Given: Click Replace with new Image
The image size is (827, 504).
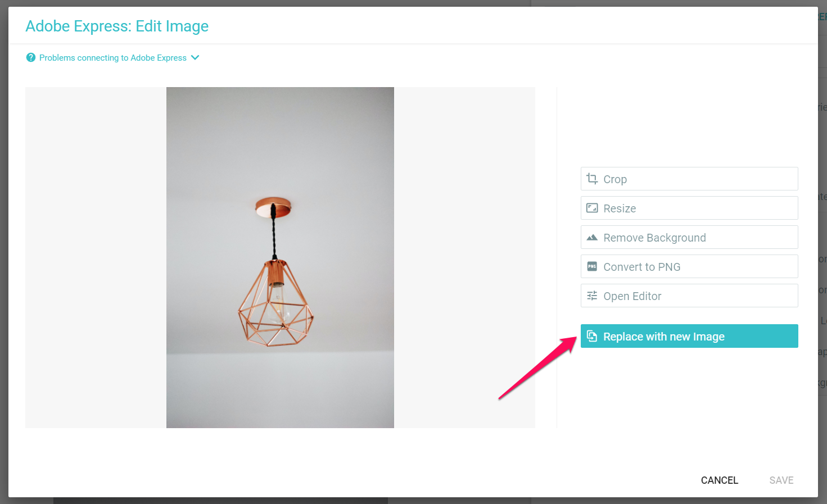Looking at the screenshot, I should pyautogui.click(x=689, y=336).
